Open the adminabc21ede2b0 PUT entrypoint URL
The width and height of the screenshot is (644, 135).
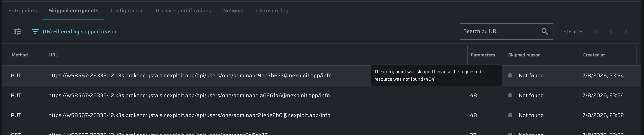click(x=189, y=115)
